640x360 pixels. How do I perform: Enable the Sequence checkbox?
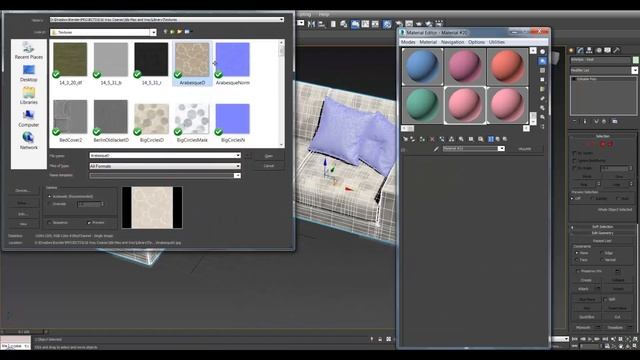(x=49, y=223)
